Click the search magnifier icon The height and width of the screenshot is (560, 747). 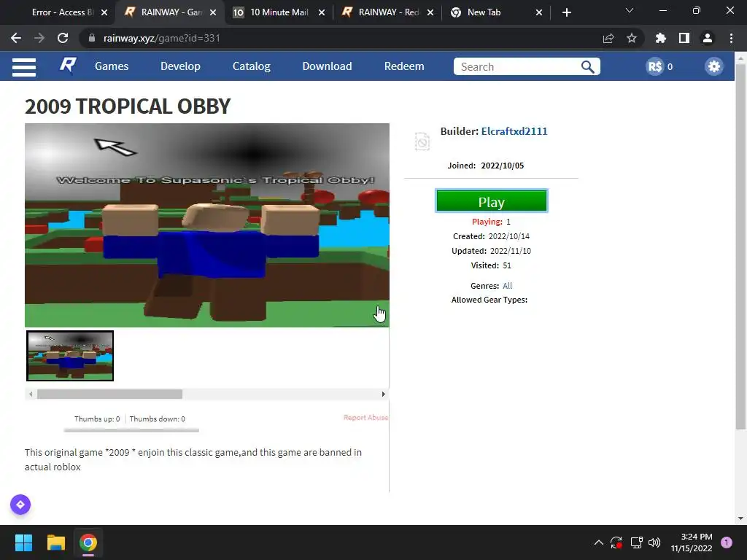588,66
